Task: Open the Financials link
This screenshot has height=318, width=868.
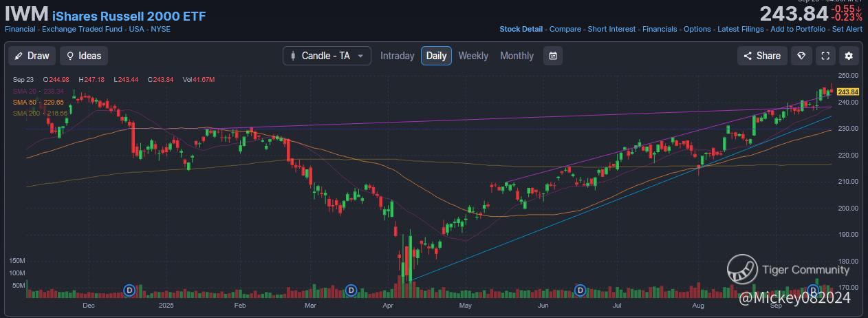Action: [660, 30]
